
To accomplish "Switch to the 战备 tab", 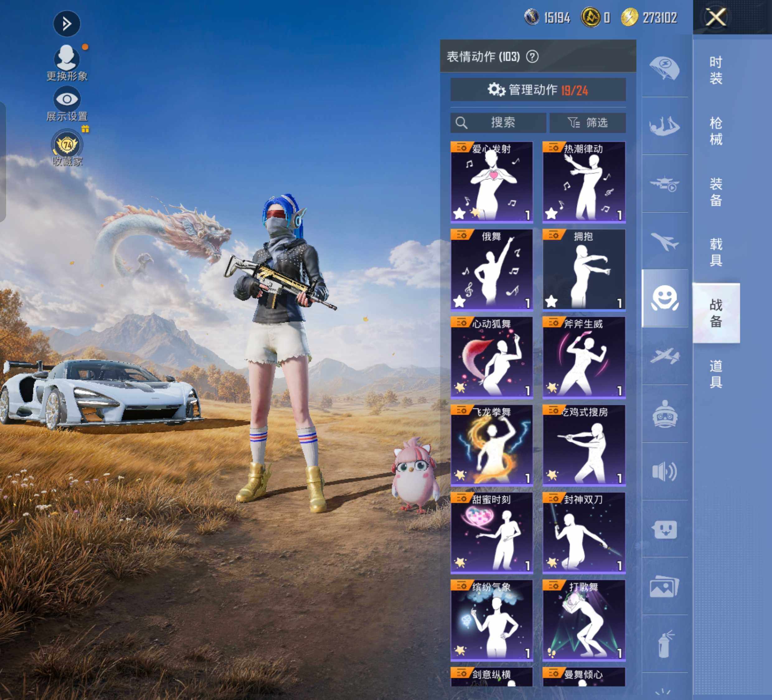I will (x=716, y=313).
